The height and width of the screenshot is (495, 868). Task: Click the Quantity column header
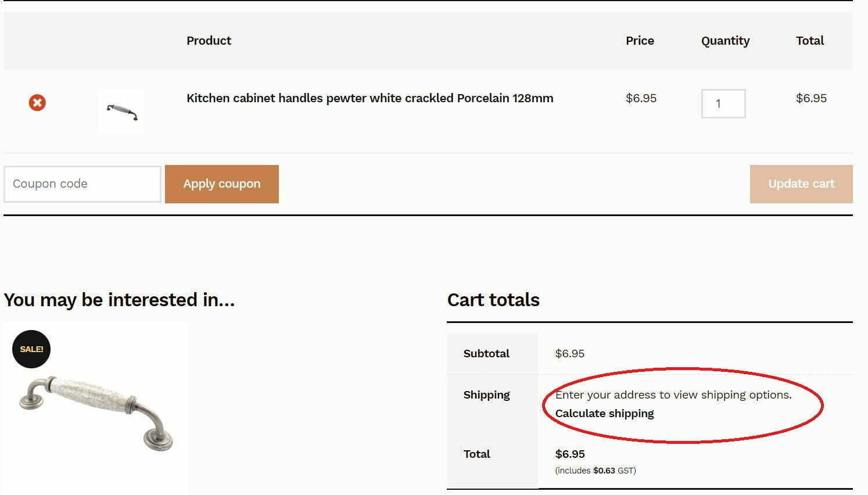(725, 41)
